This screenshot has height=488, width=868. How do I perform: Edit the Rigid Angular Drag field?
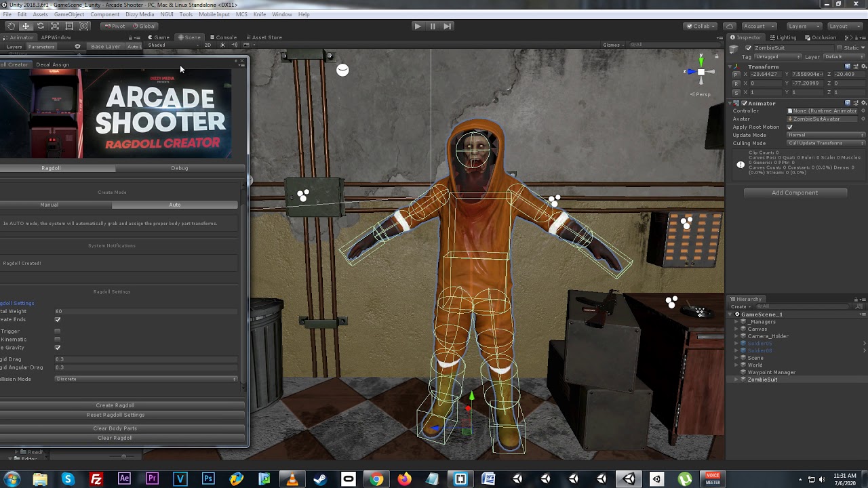tap(146, 367)
